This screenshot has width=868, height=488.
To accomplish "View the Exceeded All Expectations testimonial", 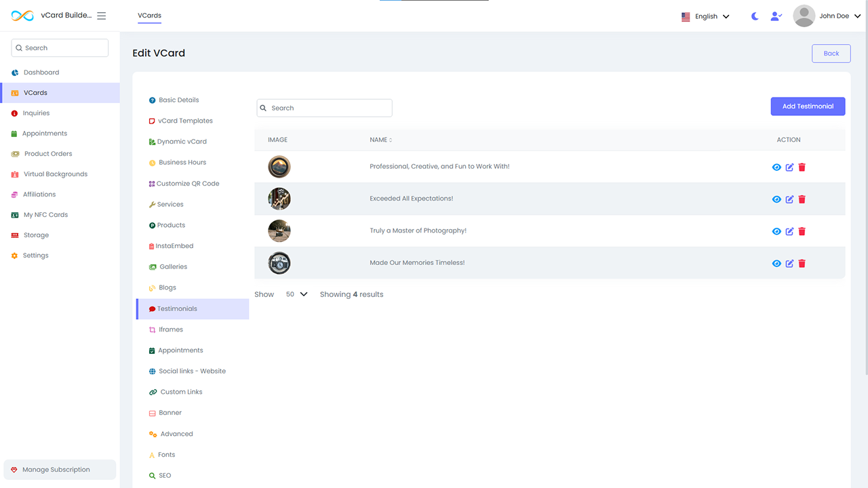I will [x=776, y=199].
